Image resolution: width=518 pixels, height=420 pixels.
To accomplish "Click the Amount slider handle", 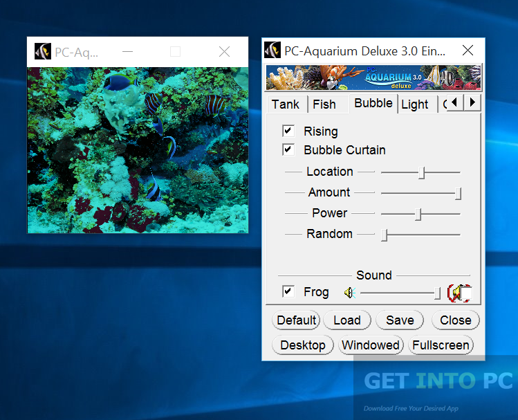I will point(458,194).
